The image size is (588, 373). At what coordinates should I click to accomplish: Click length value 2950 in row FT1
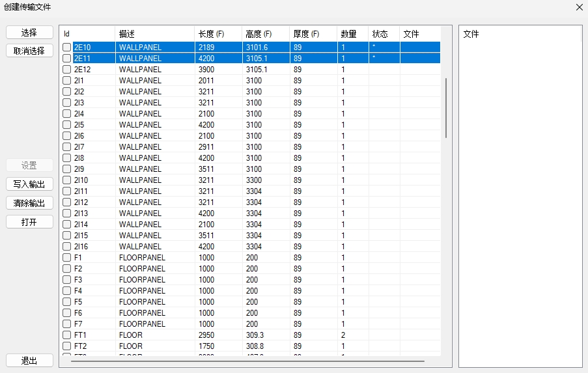pyautogui.click(x=206, y=335)
